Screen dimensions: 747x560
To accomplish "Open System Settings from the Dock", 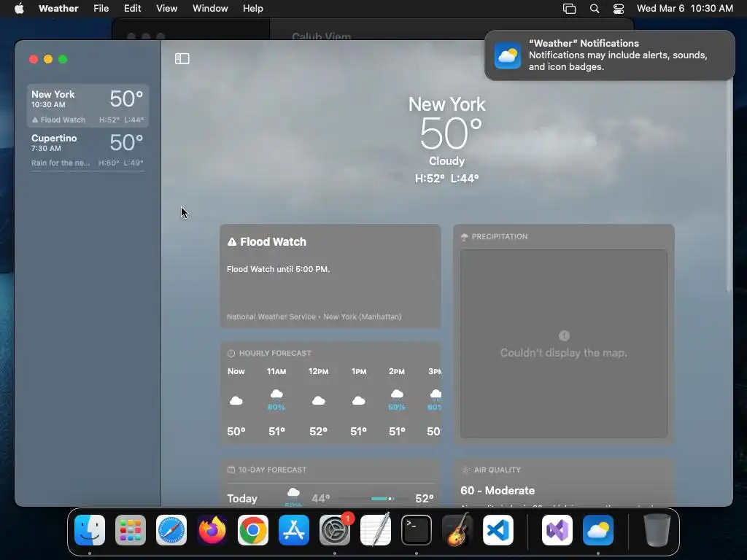I will [335, 530].
